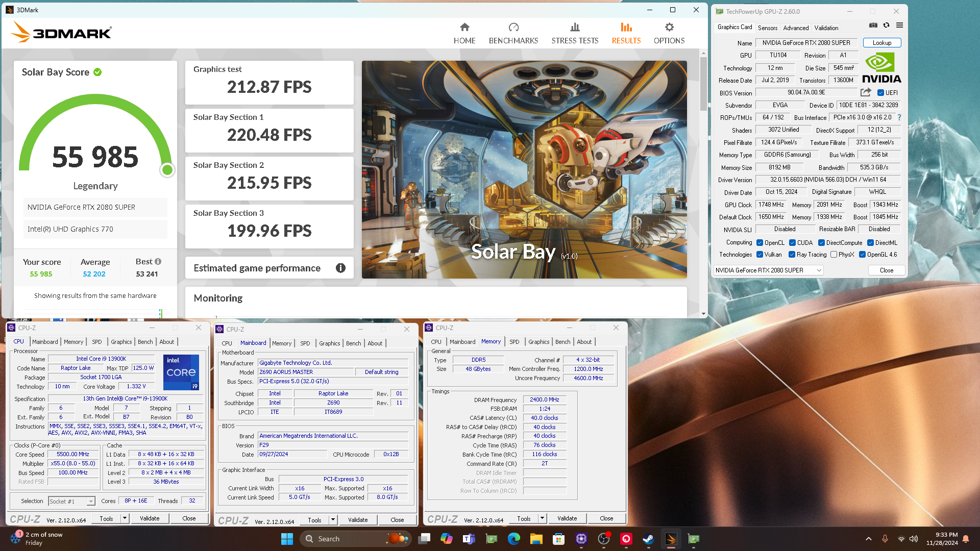Toggle the PhysX checkbox in GPU-Z
This screenshot has height=551, width=980.
(x=834, y=255)
